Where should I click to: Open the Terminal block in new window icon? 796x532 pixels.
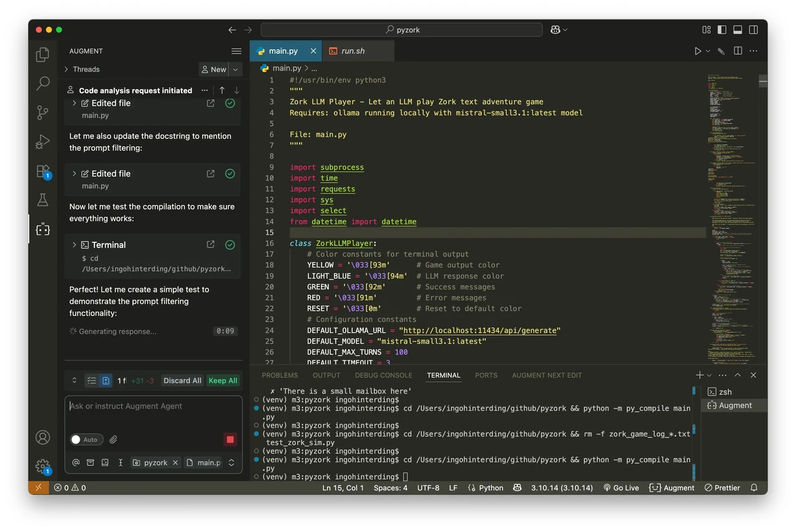coord(211,245)
